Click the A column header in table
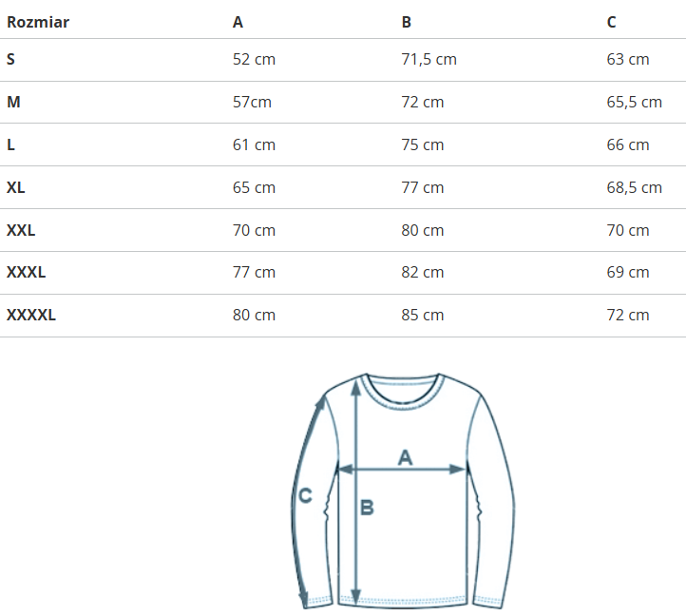686x616 pixels. (238, 22)
